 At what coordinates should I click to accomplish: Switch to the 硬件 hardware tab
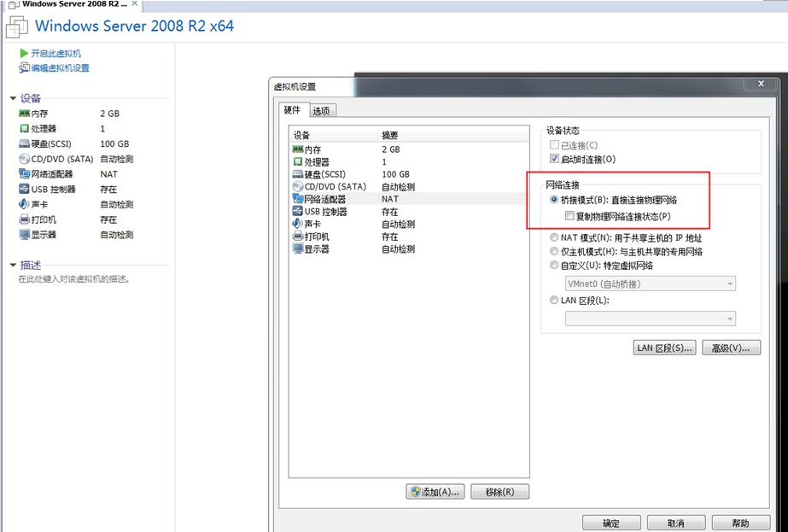coord(292,110)
